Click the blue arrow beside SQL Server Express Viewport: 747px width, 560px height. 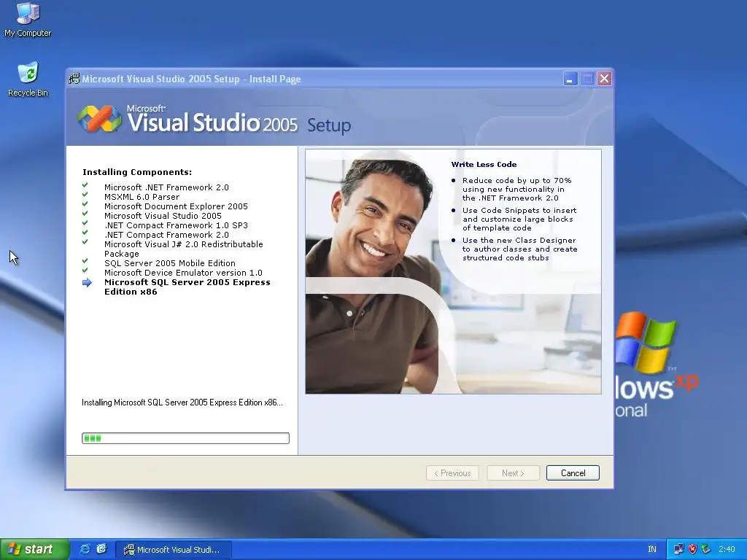tap(87, 282)
